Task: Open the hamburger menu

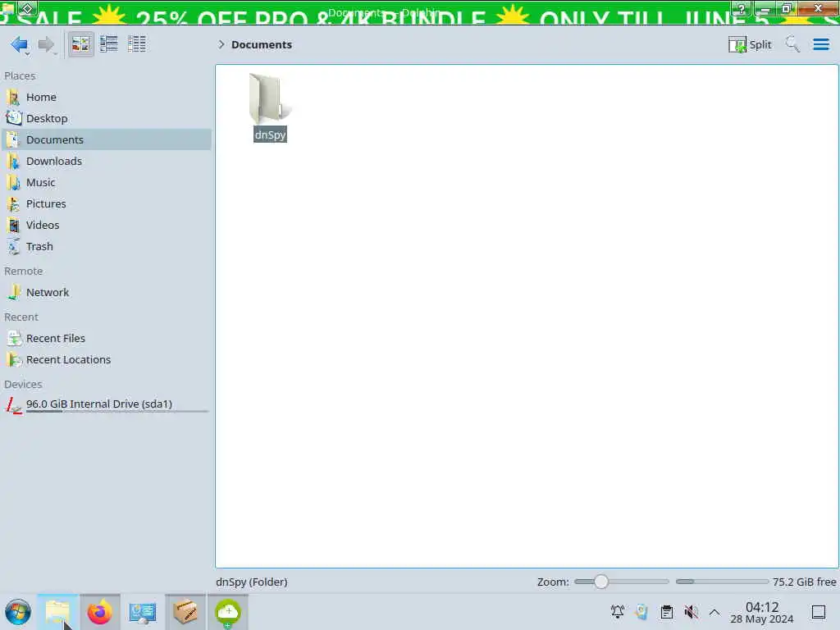Action: (x=821, y=44)
